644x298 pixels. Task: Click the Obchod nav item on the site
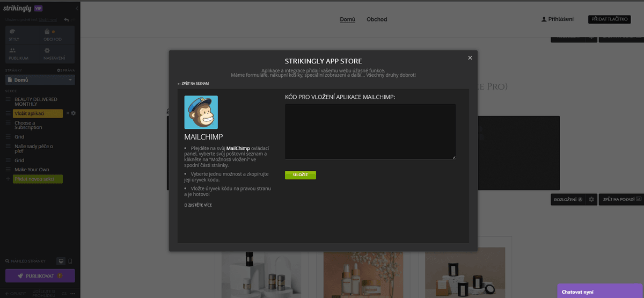coord(377,19)
